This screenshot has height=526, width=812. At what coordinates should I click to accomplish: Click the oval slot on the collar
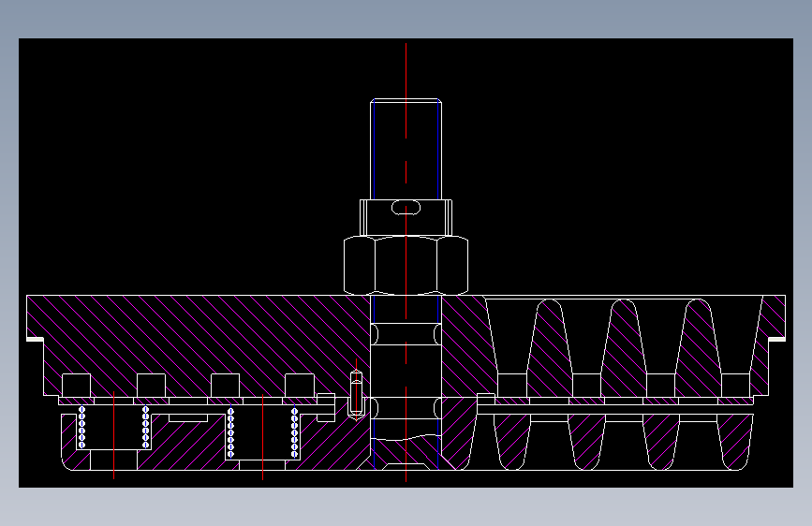406,208
